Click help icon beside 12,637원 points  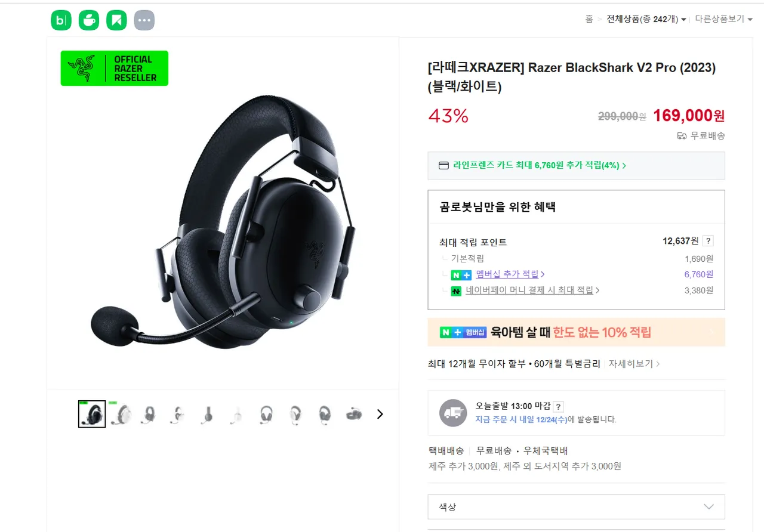click(x=708, y=241)
